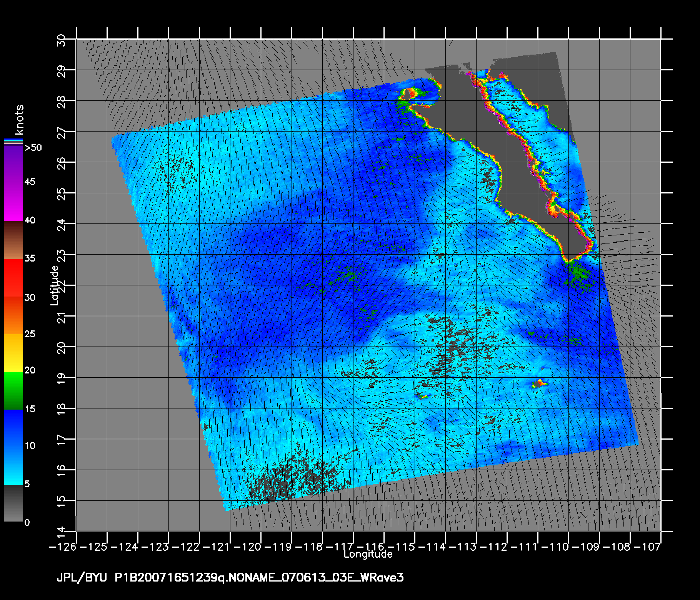
Task: Select the purple 45–50 knots color band
Action: (13, 165)
